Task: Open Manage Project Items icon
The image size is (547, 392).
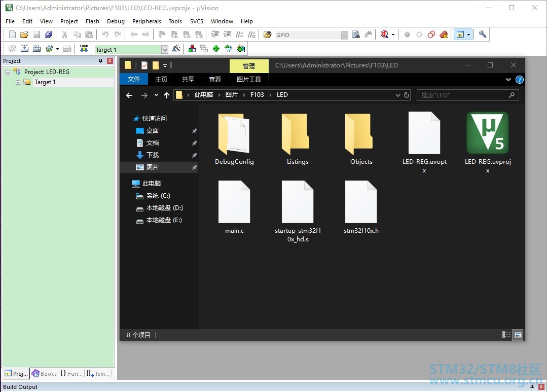Action: [192, 49]
